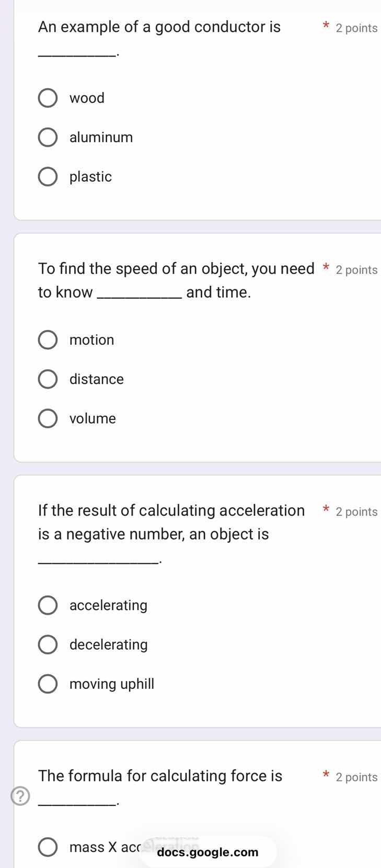This screenshot has height=868, width=381.
Task: Select the 'wood' radio button
Action: click(48, 98)
